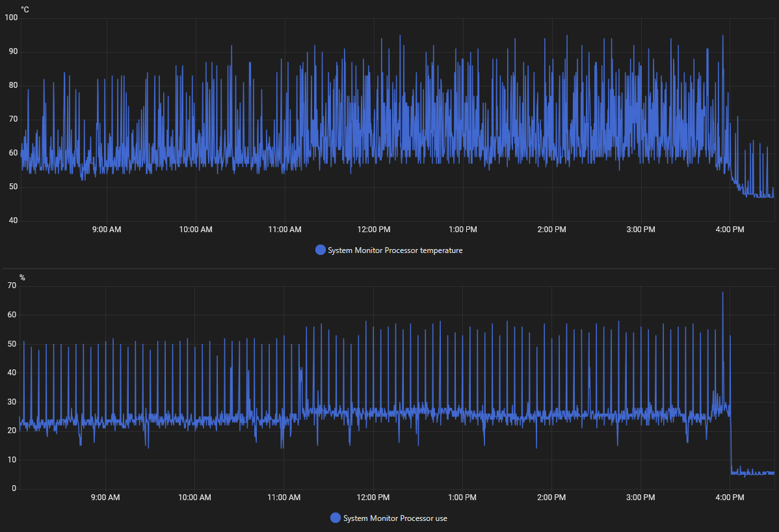
Task: Click the horizontal divider between the two charts
Action: (389, 269)
